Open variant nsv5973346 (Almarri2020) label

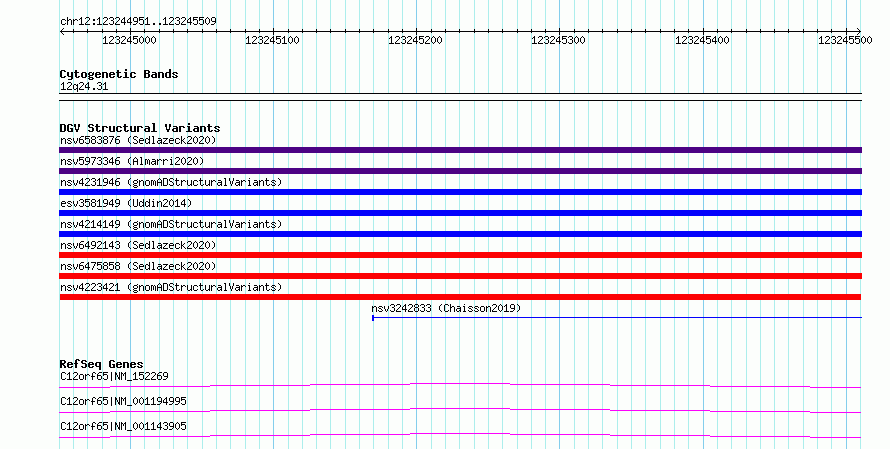132,161
